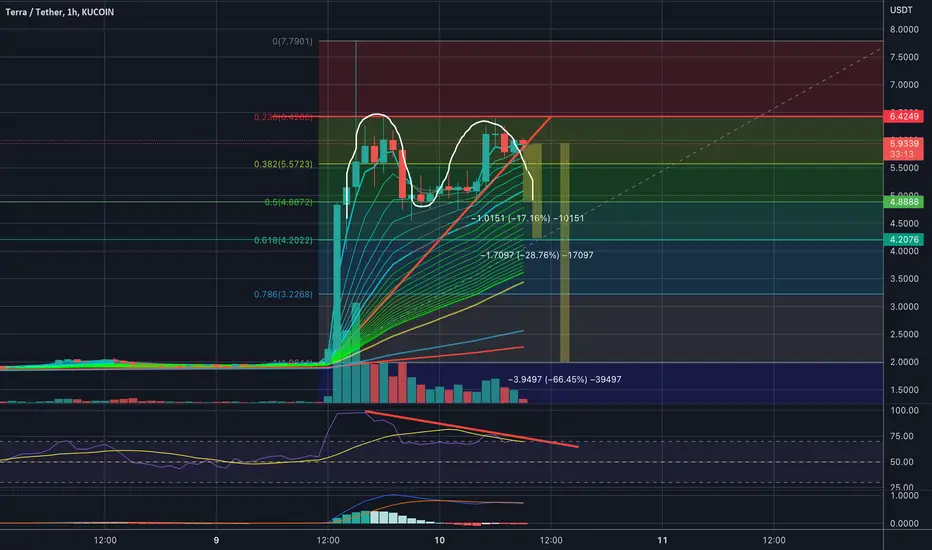Image resolution: width=932 pixels, height=550 pixels.
Task: Select the 5.9339 current price label
Action: [903, 143]
